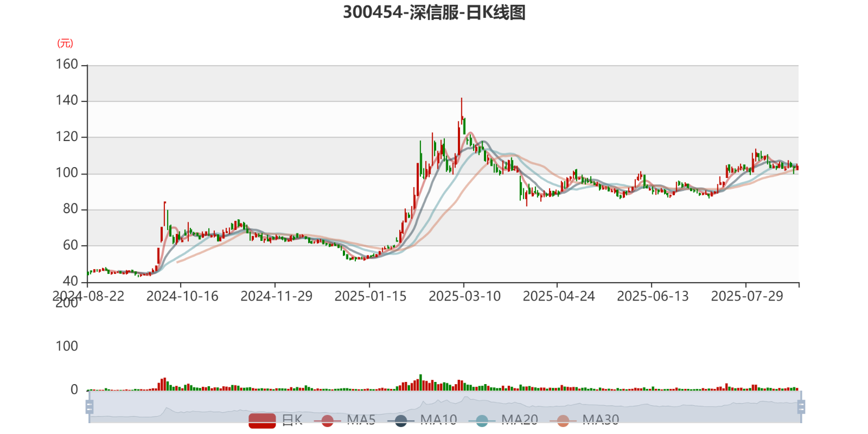Click the data zoom range preview area
This screenshot has height=434, width=868.
445,407
